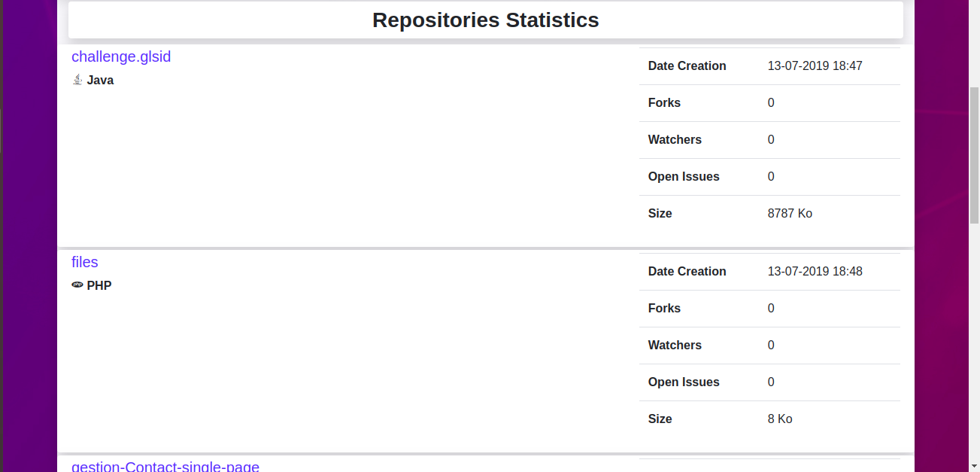Click the PHP elephant icon
The height and width of the screenshot is (472, 980).
point(77,285)
